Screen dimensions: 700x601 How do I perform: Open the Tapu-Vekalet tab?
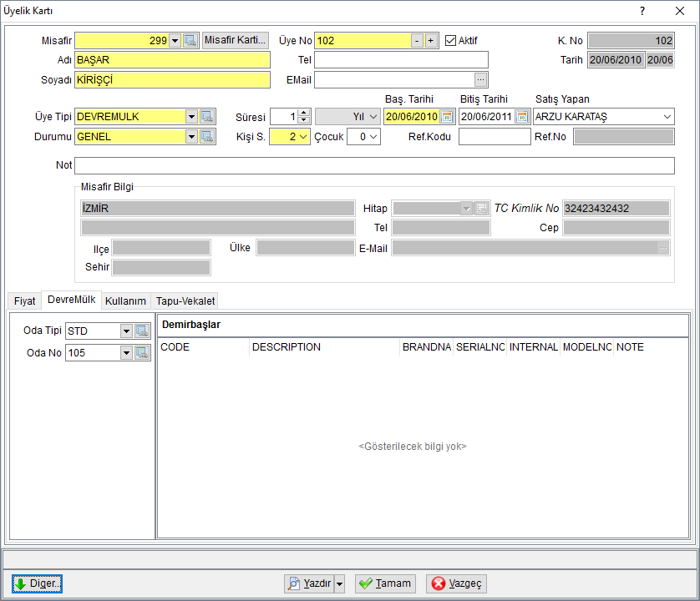[x=185, y=301]
